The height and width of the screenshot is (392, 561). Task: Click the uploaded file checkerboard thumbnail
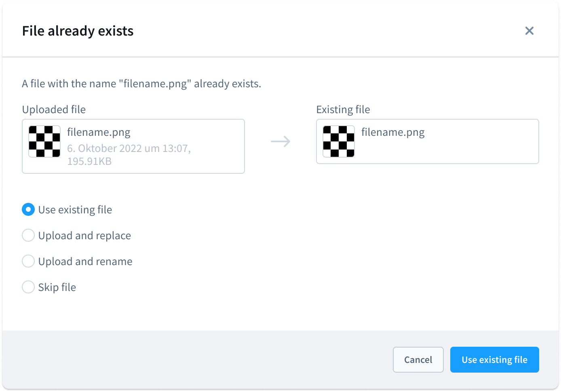(x=44, y=141)
